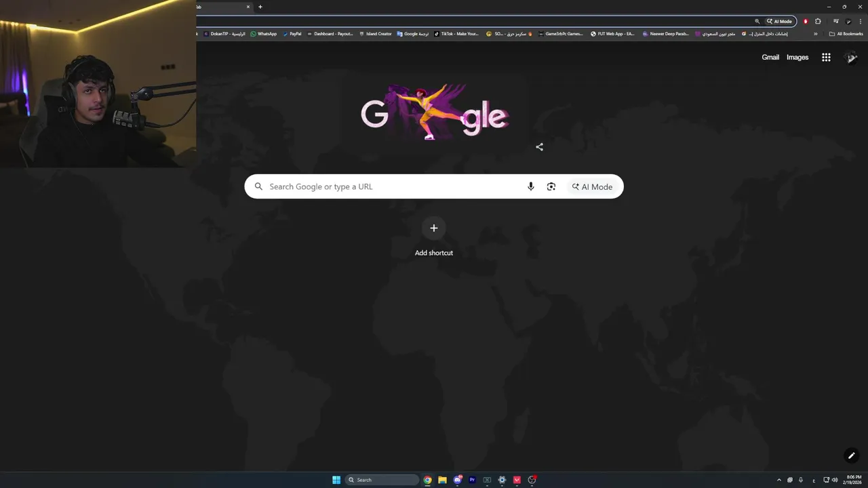The image size is (868, 488).
Task: Open the Extensions puzzle menu
Action: click(818, 21)
